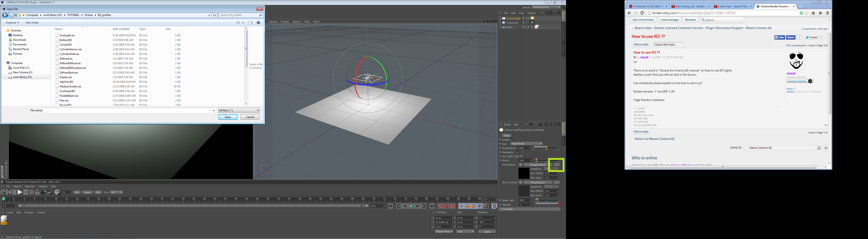Toggle the Position keyframe move-arrows icon
The width and height of the screenshot is (868, 239).
coord(461,206)
